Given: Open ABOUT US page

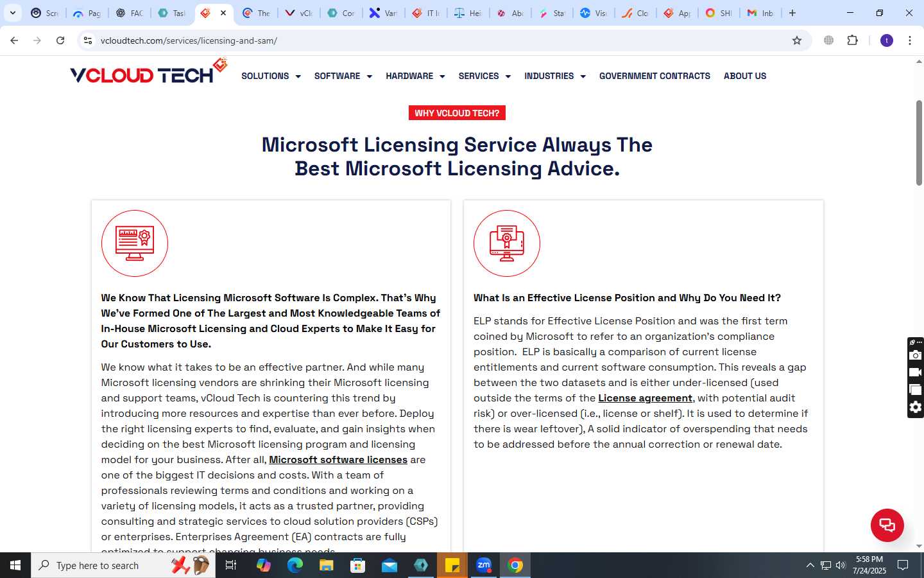Looking at the screenshot, I should pos(745,76).
